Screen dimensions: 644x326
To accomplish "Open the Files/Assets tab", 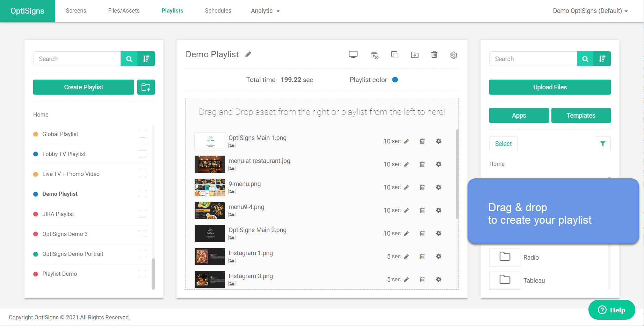I will click(124, 11).
